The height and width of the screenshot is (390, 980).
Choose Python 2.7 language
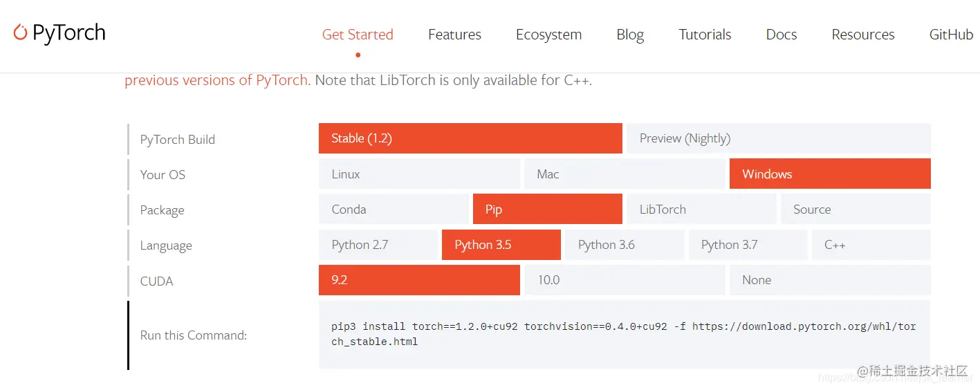click(378, 245)
